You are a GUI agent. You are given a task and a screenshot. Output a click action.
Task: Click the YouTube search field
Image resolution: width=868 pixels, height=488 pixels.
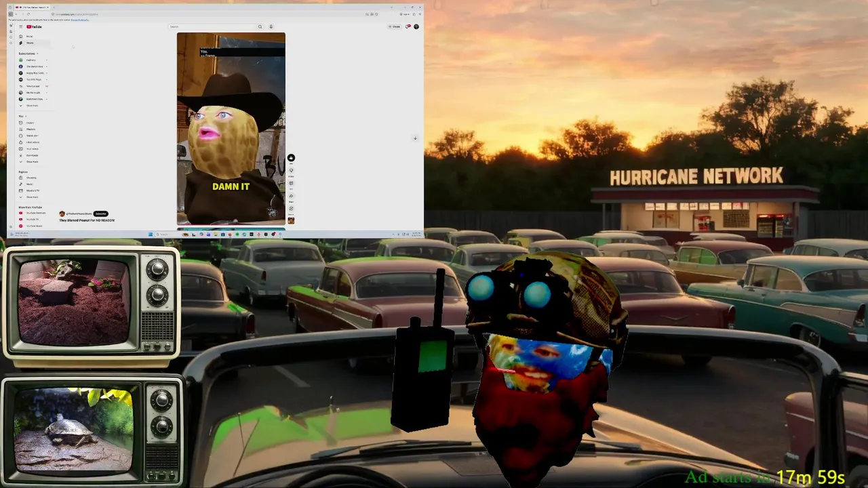(x=212, y=26)
